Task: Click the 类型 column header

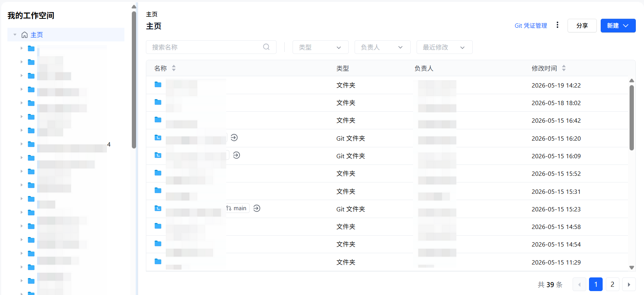Action: pos(342,68)
